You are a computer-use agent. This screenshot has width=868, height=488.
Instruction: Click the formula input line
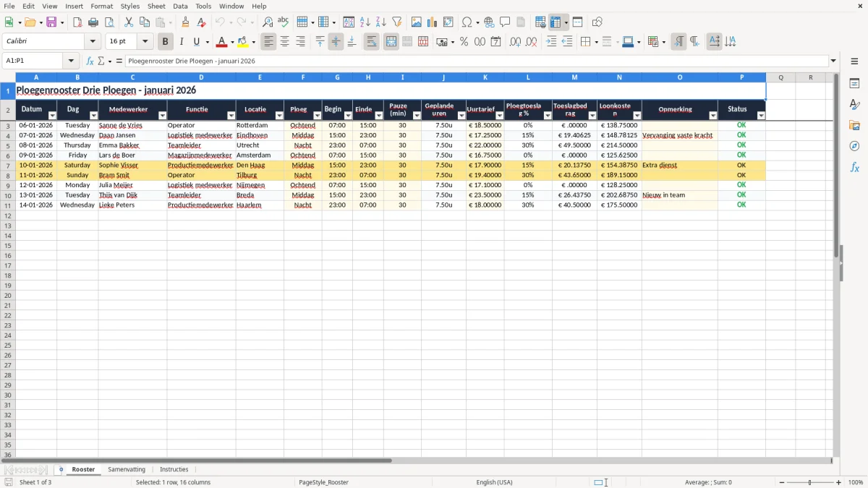coord(476,61)
